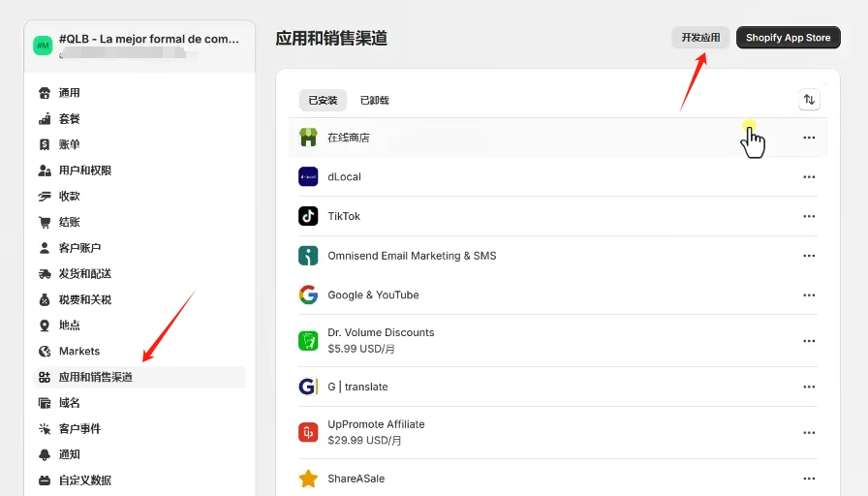Click the 自定义数据 custom data icon
This screenshot has width=868, height=496.
click(45, 480)
